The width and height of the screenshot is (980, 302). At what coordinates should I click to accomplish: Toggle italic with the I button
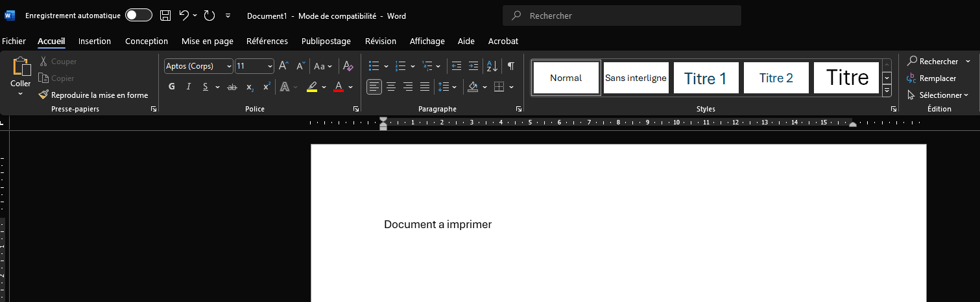tap(189, 87)
